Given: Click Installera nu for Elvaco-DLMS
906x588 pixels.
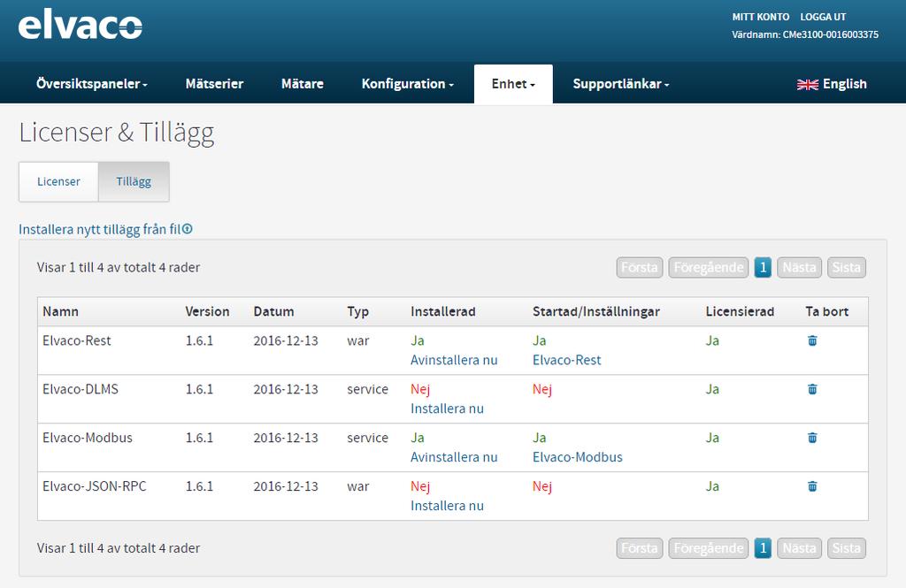Looking at the screenshot, I should tap(447, 409).
